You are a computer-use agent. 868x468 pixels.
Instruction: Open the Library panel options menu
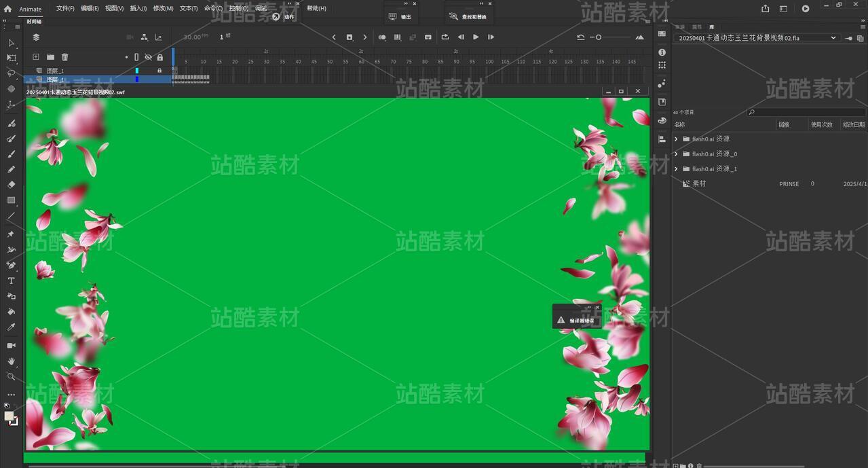[x=862, y=26]
